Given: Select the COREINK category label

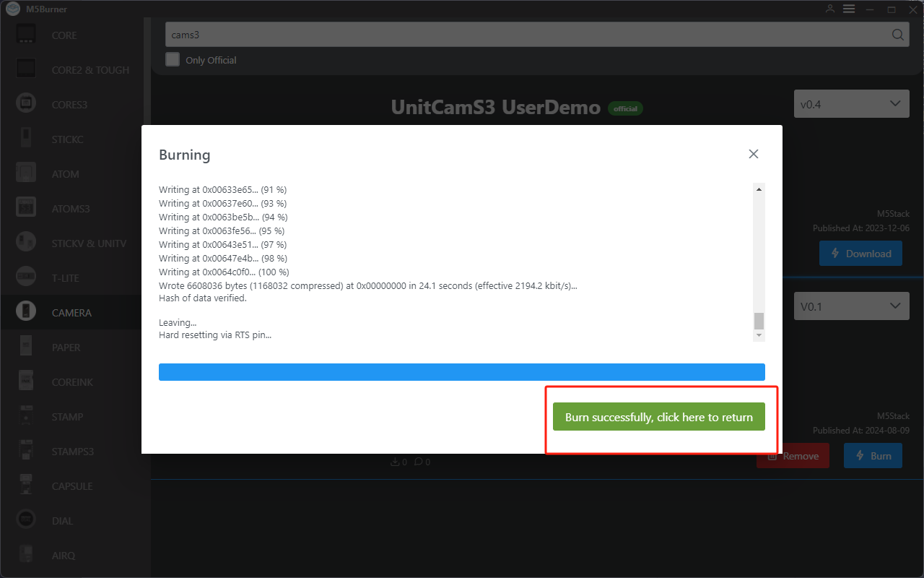Looking at the screenshot, I should (x=72, y=382).
